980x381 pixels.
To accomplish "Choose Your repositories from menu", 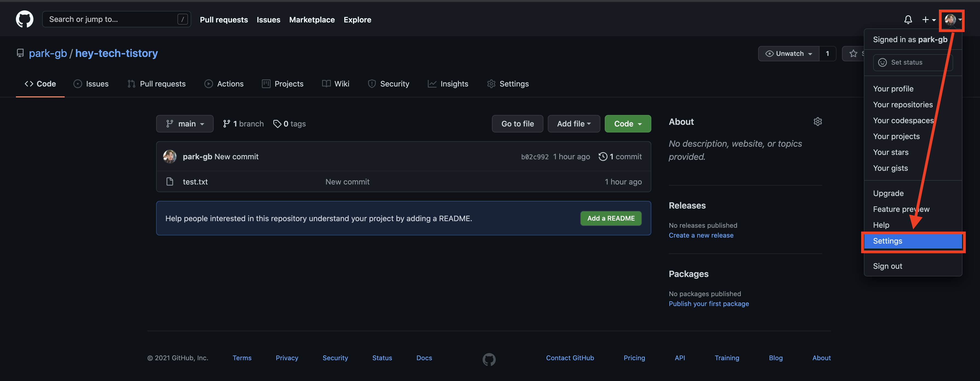I will tap(902, 105).
